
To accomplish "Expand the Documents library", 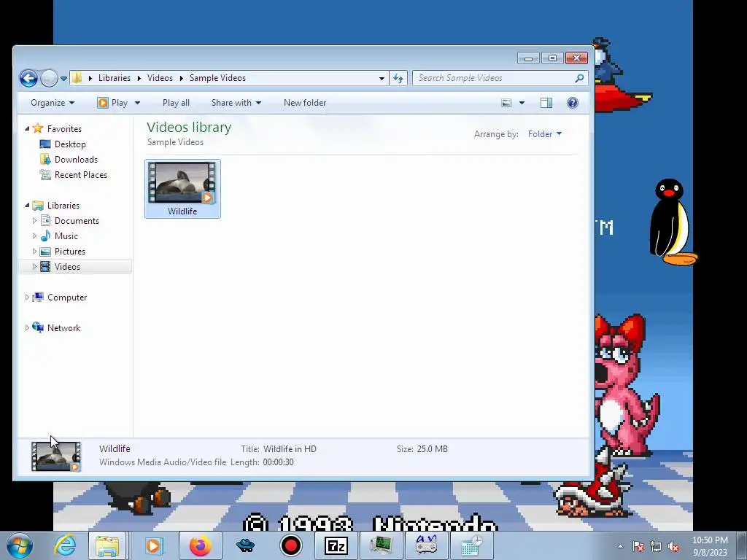I will [34, 220].
